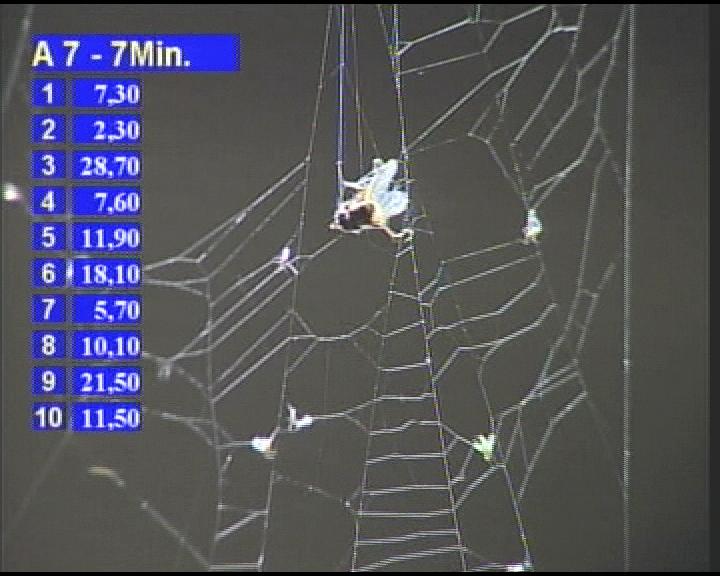Select row number 2 cell
Viewport: 720px width, 576px height.
(x=48, y=129)
